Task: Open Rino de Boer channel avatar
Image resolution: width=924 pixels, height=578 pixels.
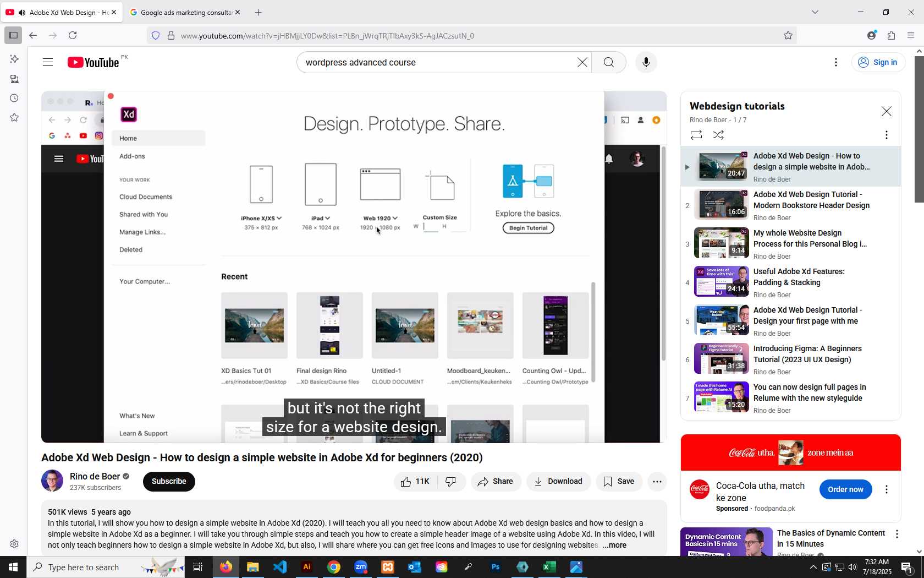Action: click(x=52, y=481)
